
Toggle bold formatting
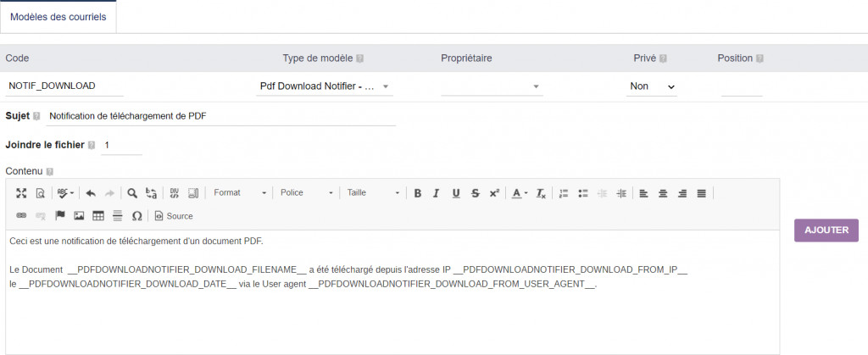click(x=417, y=193)
